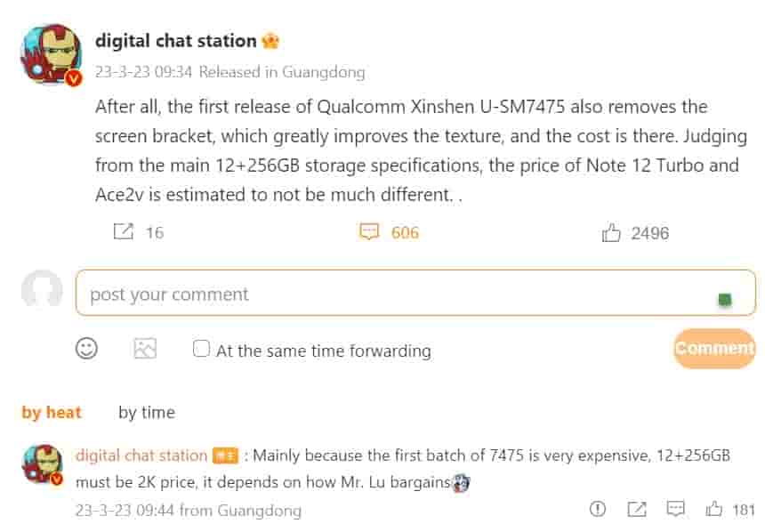Open the 606 comments icon

tap(369, 232)
